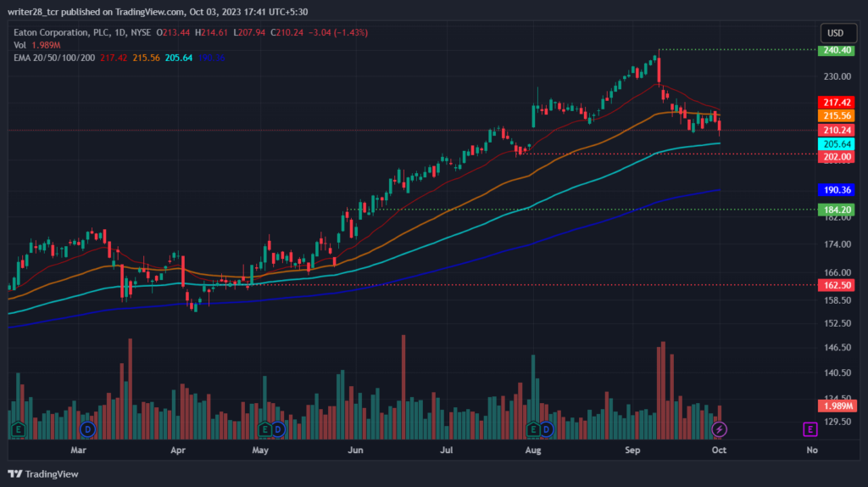The height and width of the screenshot is (487, 868).
Task: Click the green 184.20 level label
Action: (836, 210)
